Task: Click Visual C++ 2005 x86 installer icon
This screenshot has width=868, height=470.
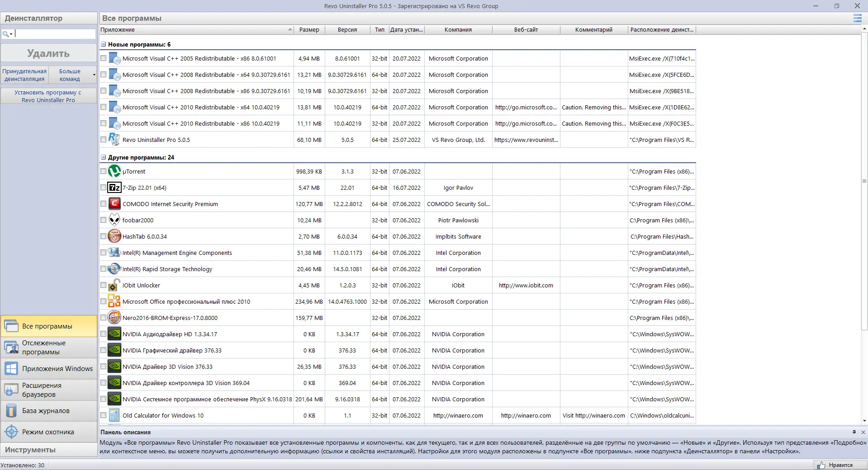Action: coord(114,58)
